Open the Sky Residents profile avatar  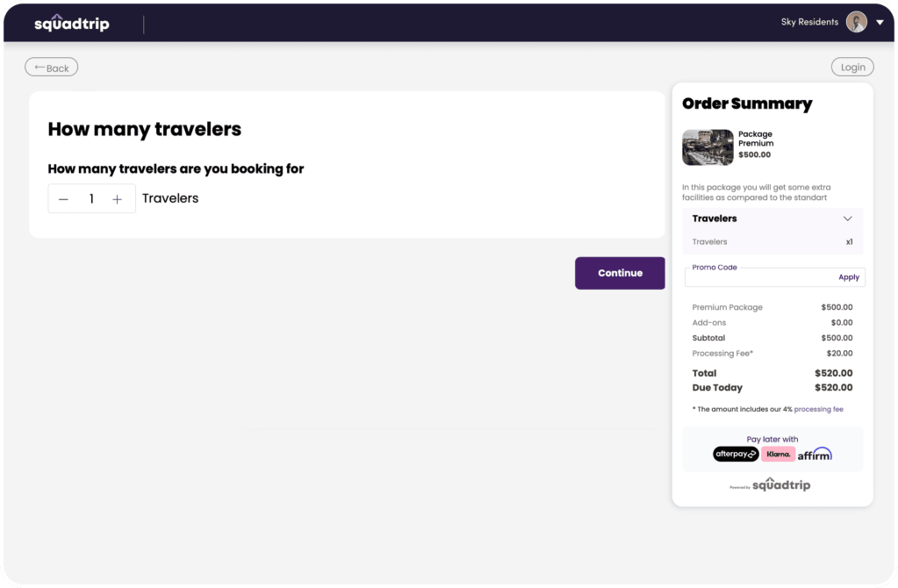(x=856, y=21)
